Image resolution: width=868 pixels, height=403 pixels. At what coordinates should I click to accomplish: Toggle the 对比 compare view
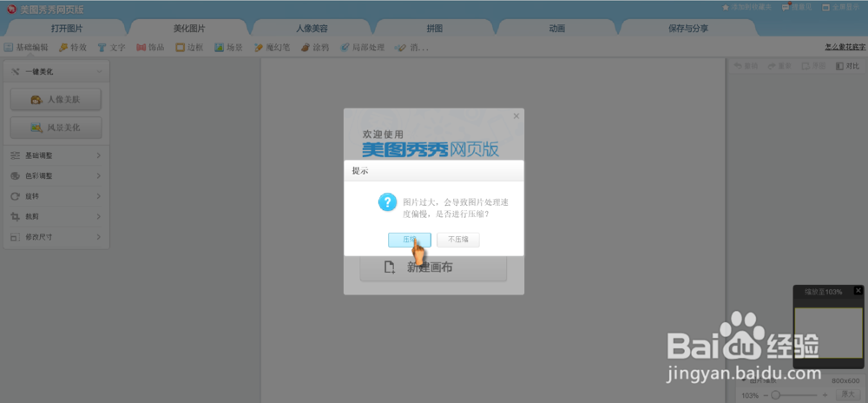pyautogui.click(x=847, y=66)
